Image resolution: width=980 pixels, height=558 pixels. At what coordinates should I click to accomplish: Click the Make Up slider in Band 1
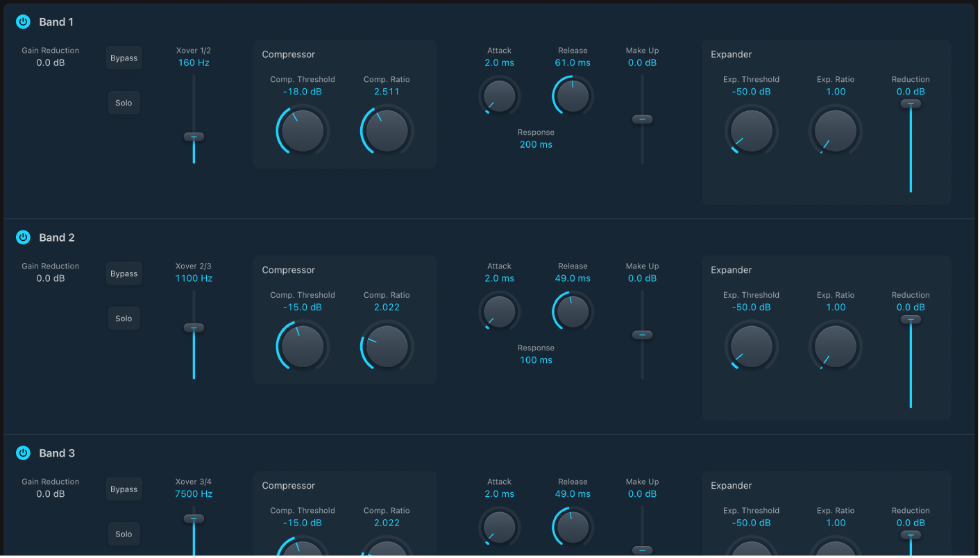click(642, 119)
